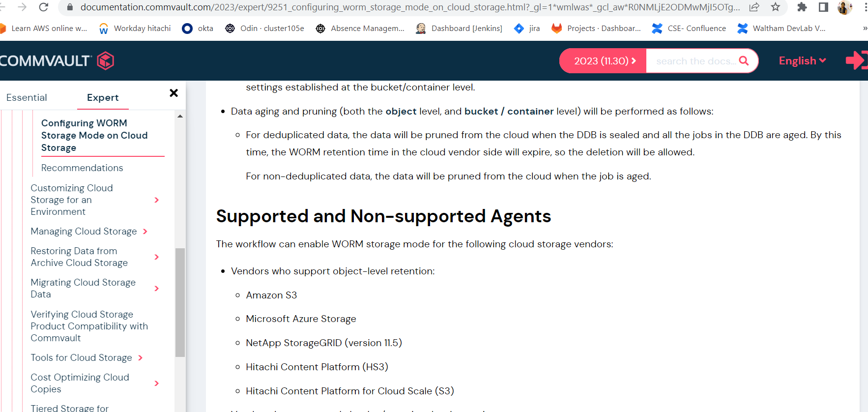Click 'Hitachi Content Platform (HS3)' text
This screenshot has width=868, height=412.
click(317, 367)
